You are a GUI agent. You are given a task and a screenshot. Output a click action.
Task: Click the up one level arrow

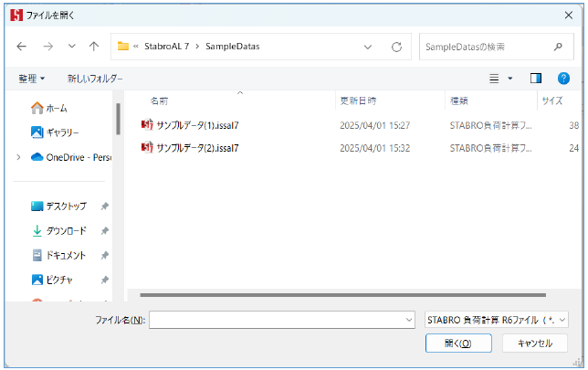click(x=94, y=46)
